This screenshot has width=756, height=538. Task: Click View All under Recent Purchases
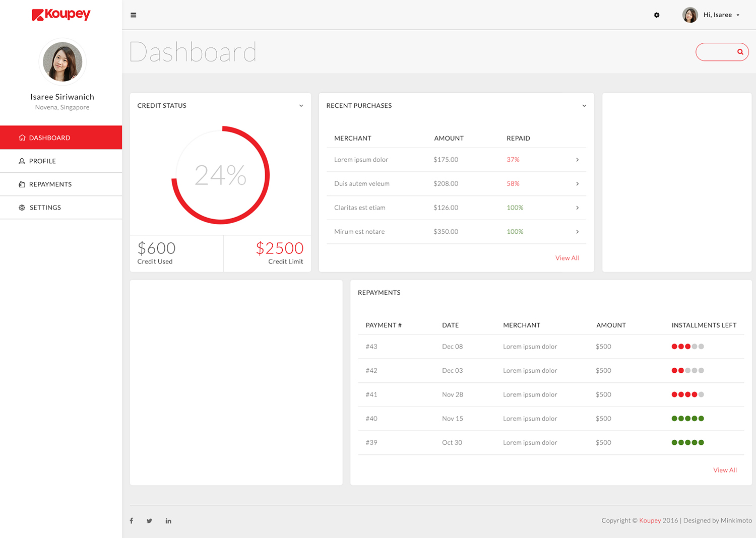pyautogui.click(x=567, y=258)
